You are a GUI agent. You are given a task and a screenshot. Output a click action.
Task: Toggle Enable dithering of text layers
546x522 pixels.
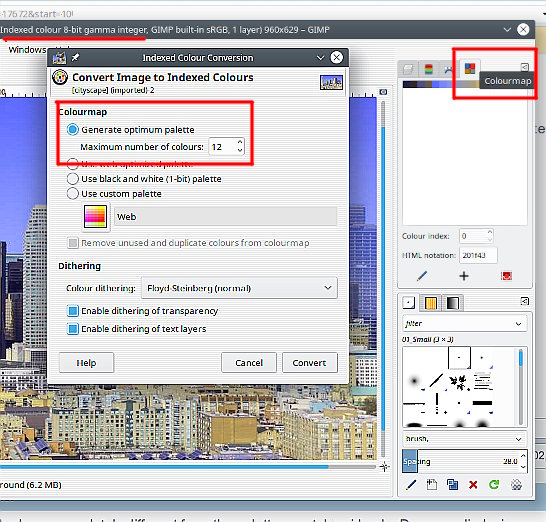pos(137,329)
